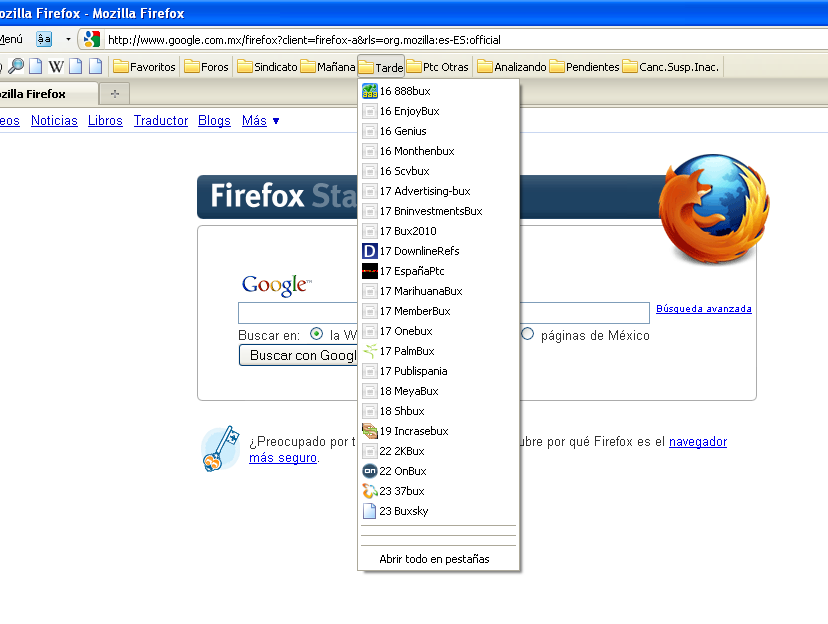Click the magnifying glass search toolbar icon
This screenshot has height=624, width=828.
coord(16,66)
